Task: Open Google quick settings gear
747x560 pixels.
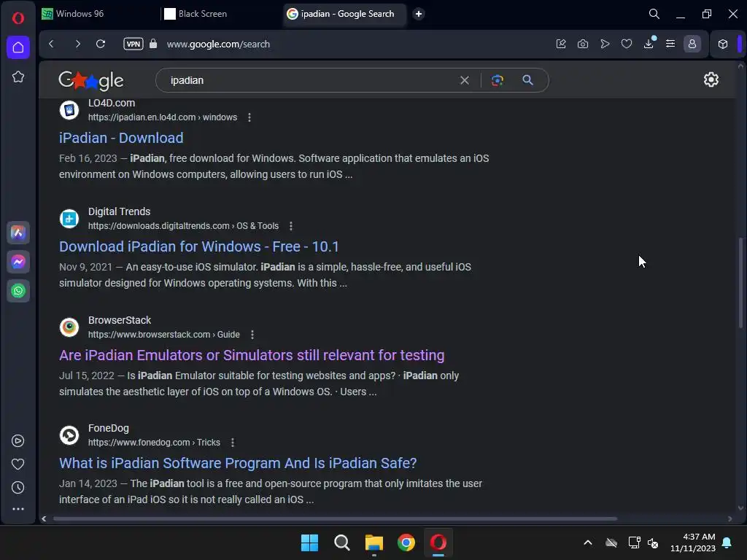Action: [711, 79]
